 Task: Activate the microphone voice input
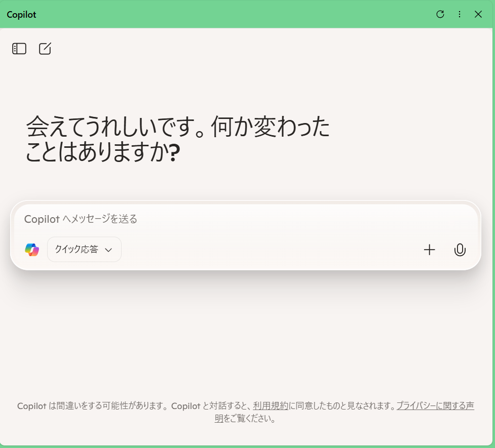(x=460, y=250)
